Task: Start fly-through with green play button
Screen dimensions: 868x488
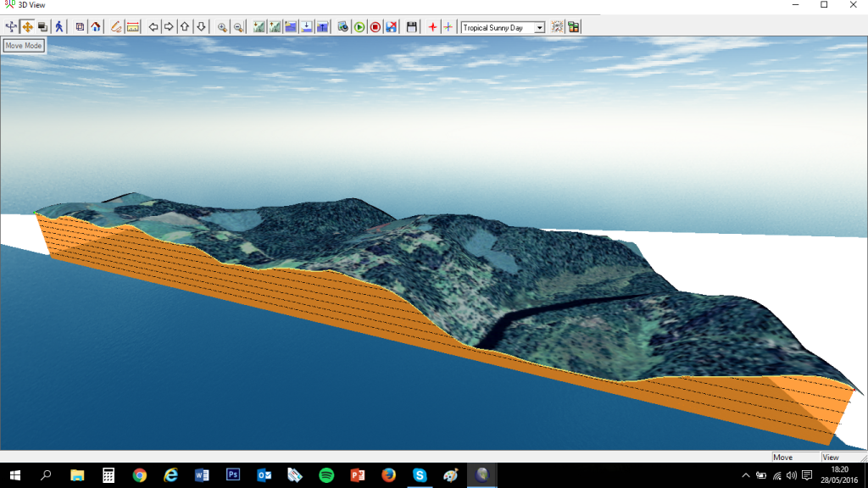Action: [359, 27]
